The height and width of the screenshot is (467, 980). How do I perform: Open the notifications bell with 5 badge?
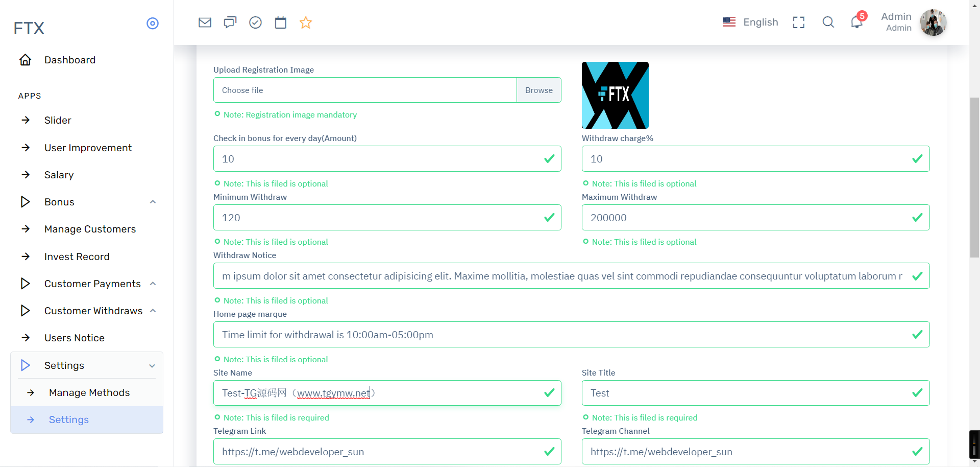pos(857,21)
